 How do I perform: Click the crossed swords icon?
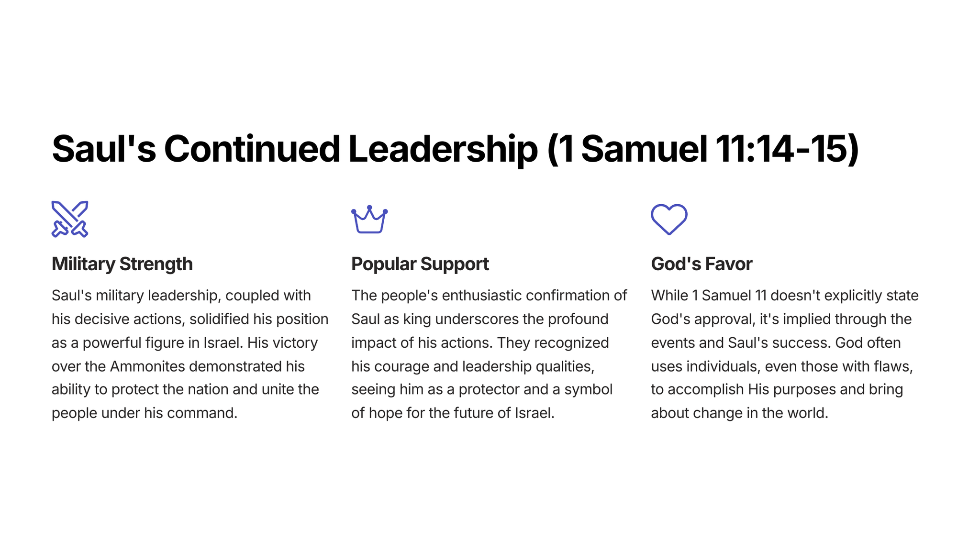click(70, 219)
